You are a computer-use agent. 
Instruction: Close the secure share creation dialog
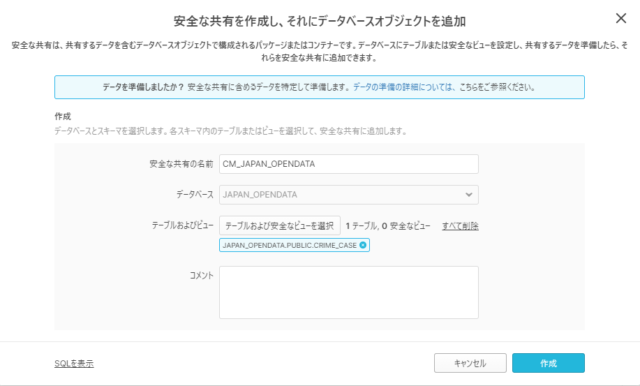pos(621,18)
